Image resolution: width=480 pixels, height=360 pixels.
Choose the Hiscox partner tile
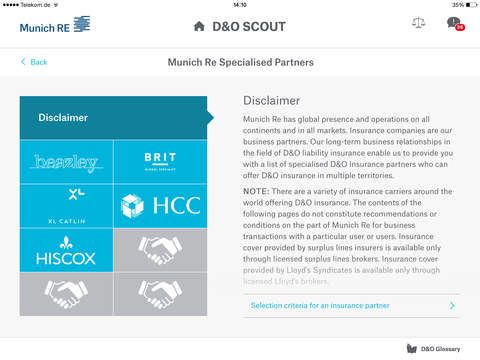66,250
